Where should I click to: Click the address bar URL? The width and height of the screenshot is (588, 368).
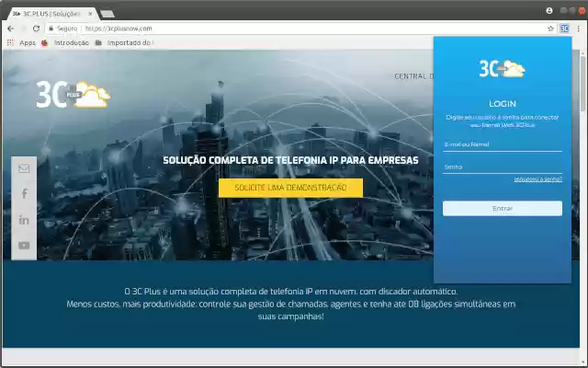[x=119, y=29]
